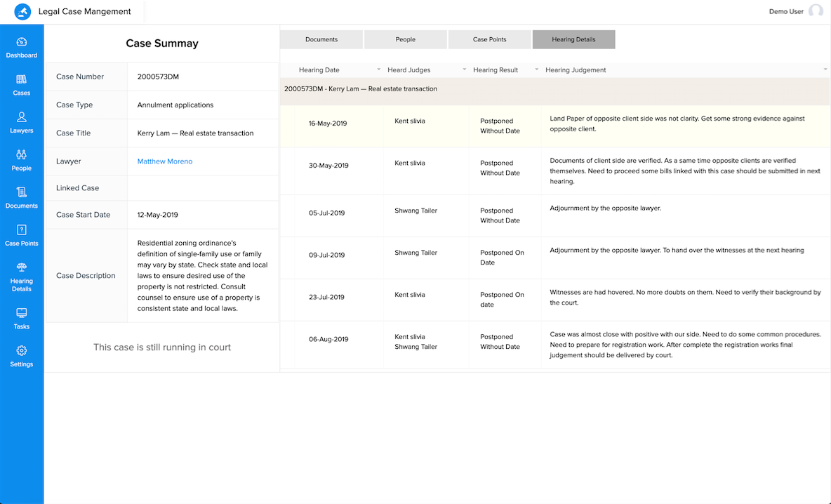Open Heard Judges column dropdown arrow

coord(464,69)
